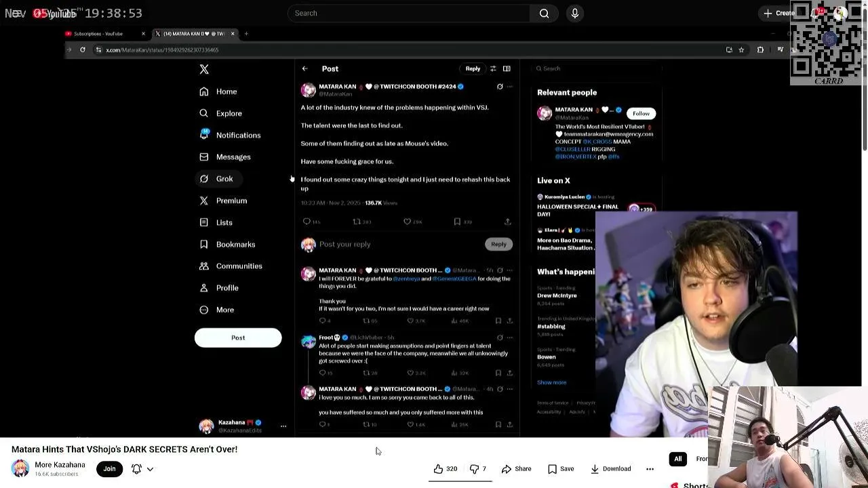The height and width of the screenshot is (488, 868).
Task: Select the All filter chip
Action: click(x=677, y=459)
